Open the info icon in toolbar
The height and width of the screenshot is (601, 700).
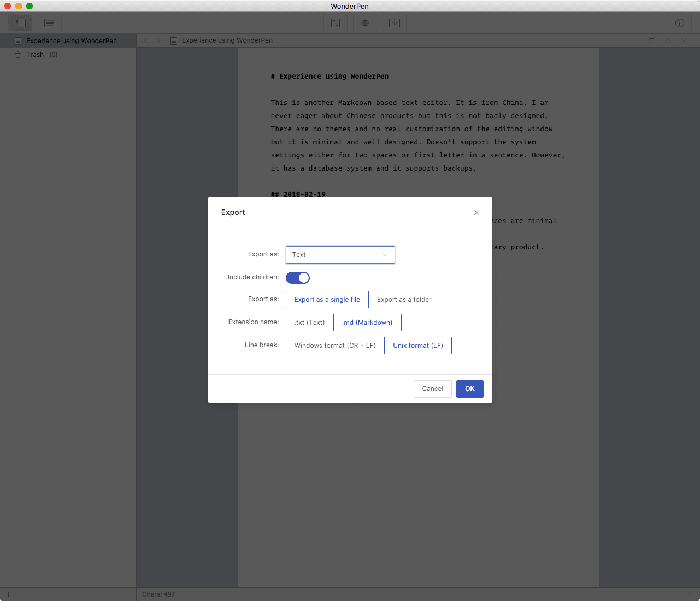tap(680, 23)
